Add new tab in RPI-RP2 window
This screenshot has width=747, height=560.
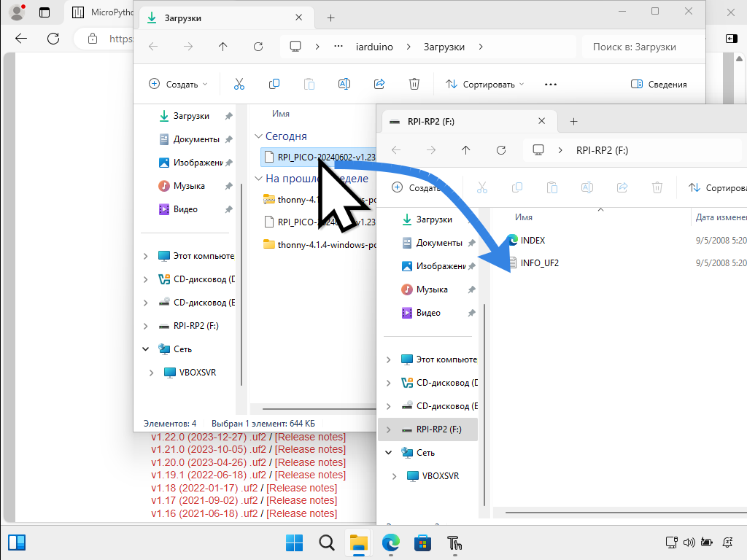coord(573,122)
